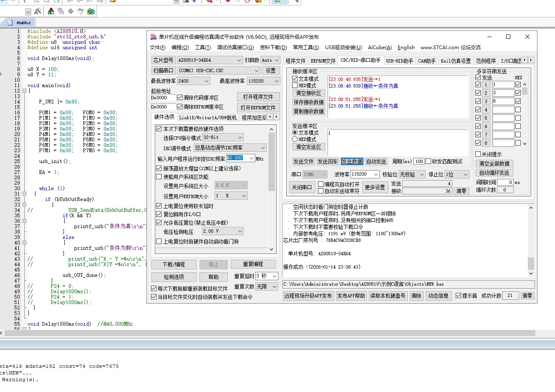555x392 pixels.
Task: Open the Manage Multi-Project Workspace icon
Action: [61, 11]
